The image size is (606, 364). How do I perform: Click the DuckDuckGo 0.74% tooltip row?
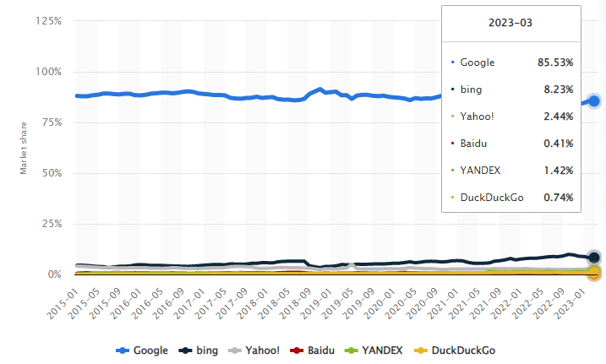(x=511, y=198)
